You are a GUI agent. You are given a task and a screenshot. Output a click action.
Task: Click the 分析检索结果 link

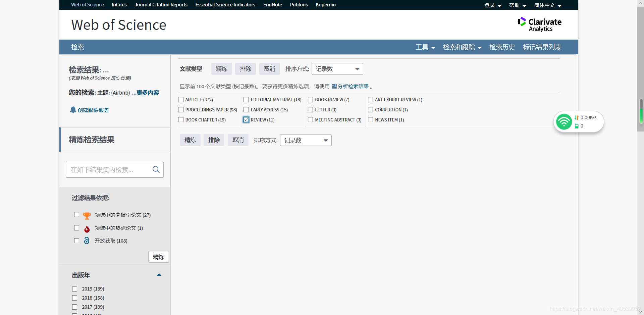tap(353, 86)
